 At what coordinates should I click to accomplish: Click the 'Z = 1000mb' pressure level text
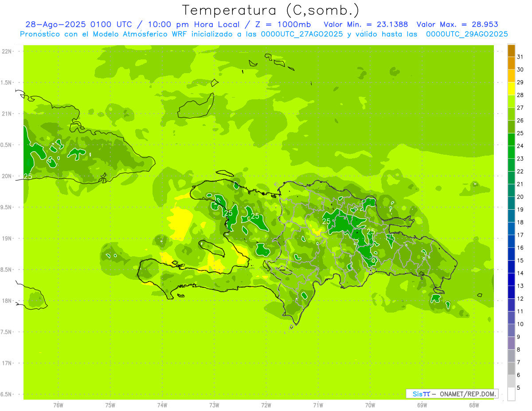(283, 24)
